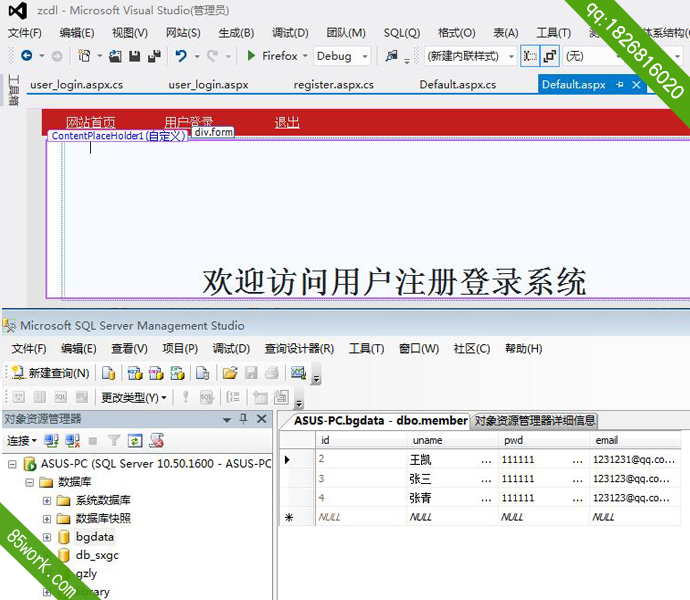
Task: Open Object Explorer window position dropdown arrow
Action: point(227,420)
